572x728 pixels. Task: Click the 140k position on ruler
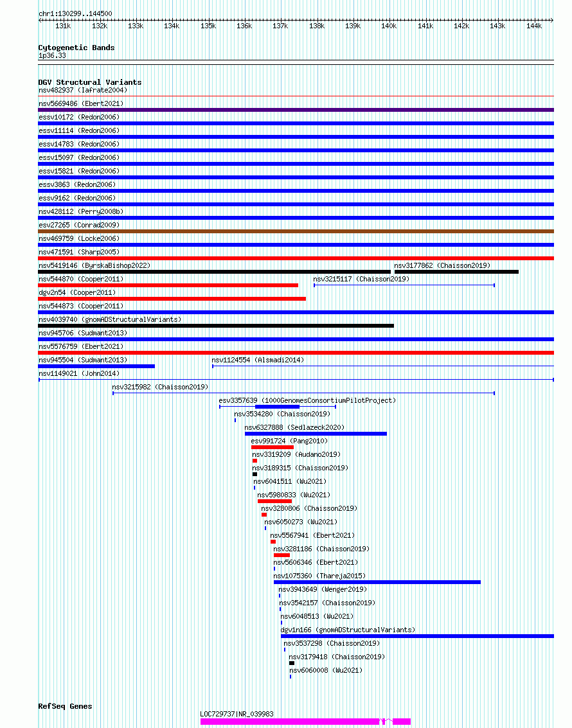pyautogui.click(x=389, y=26)
